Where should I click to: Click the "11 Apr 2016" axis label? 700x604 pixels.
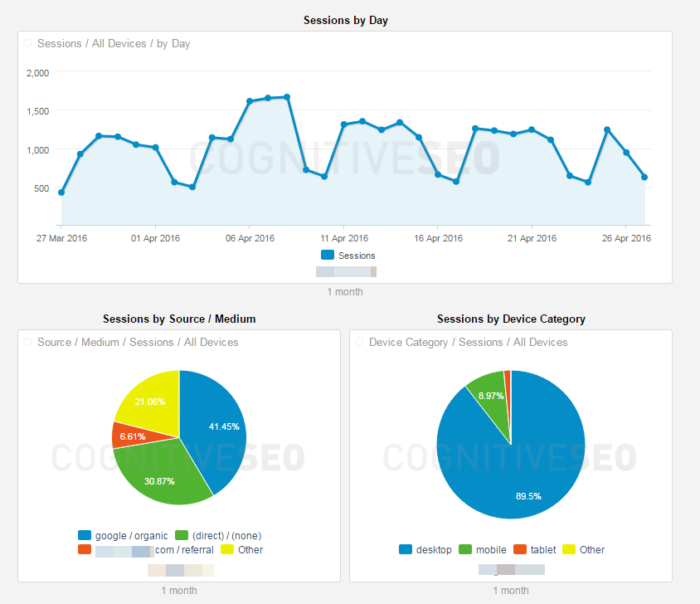[x=344, y=238]
